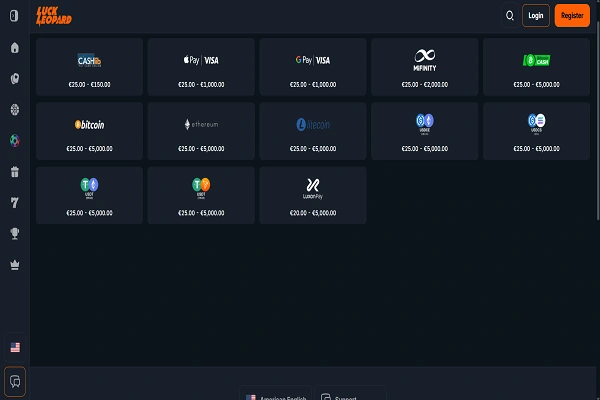Image resolution: width=600 pixels, height=400 pixels.
Task: Open the Luck Leopard logo home link
Action: click(54, 16)
